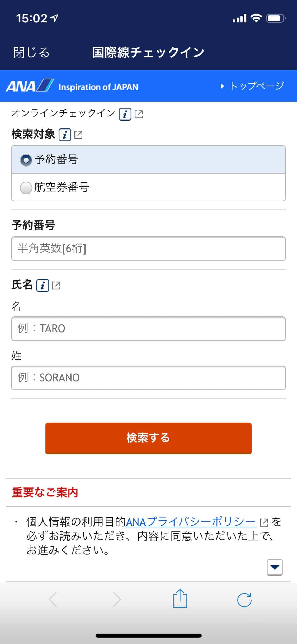
Task: Go to トップページ link
Action: (252, 86)
